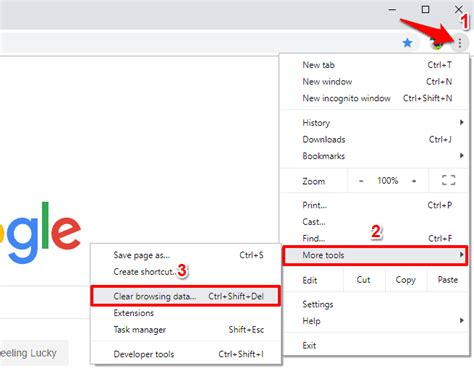
Task: Click the Zoom label in the menu
Action: point(314,181)
